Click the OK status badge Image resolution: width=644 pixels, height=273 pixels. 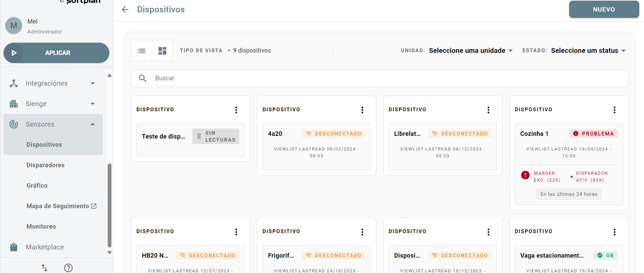pos(605,256)
